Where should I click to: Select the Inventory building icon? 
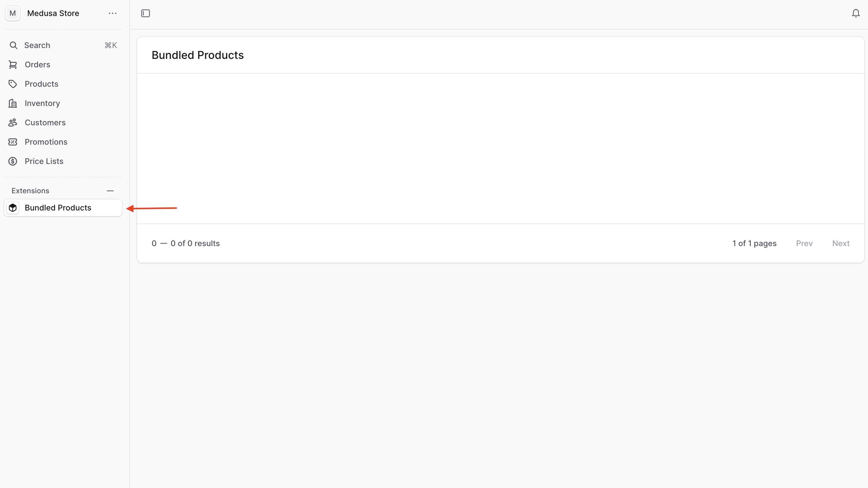(12, 103)
